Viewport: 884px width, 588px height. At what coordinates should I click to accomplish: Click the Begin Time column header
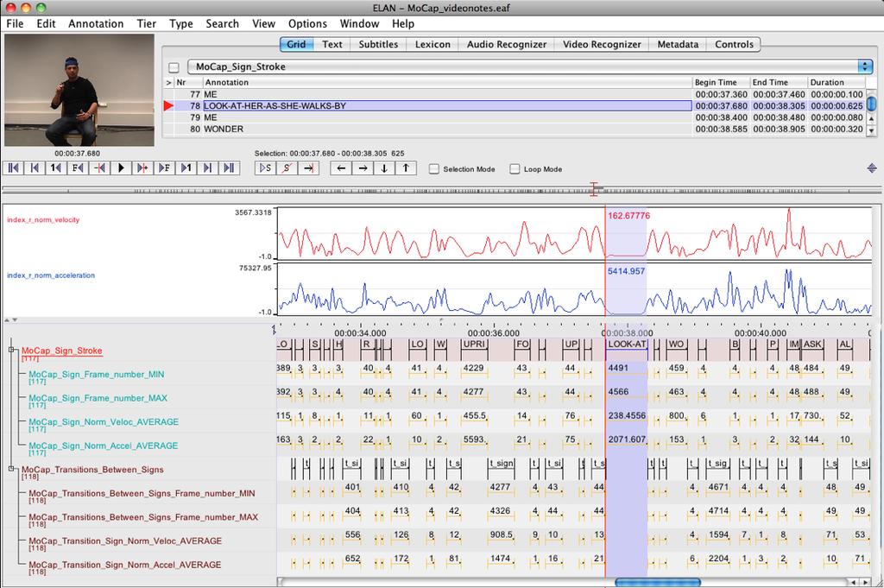pyautogui.click(x=721, y=82)
